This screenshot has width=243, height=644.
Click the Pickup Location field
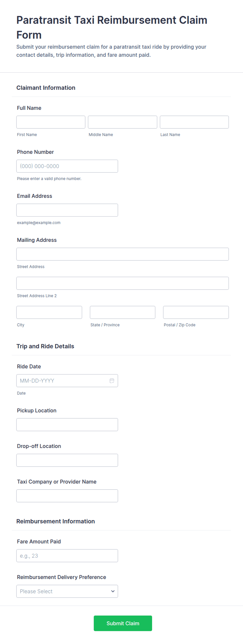coord(67,425)
